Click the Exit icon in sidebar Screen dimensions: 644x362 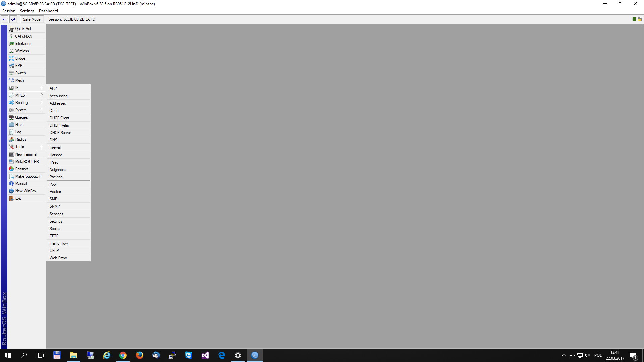[x=11, y=198]
